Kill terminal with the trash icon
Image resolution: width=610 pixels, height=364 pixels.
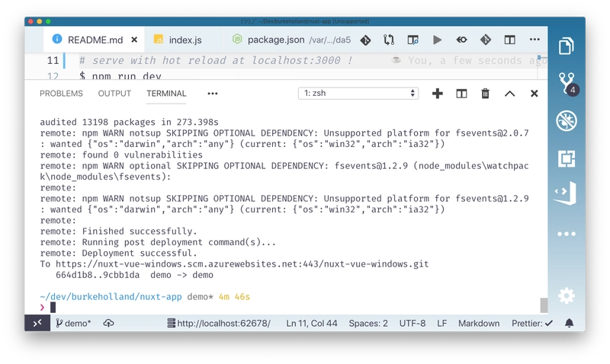coord(485,94)
